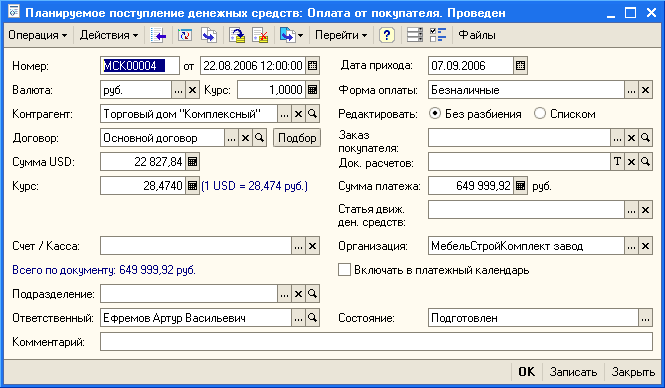Click the T type-select button in Док. расчетов
The width and height of the screenshot is (665, 388).
(618, 162)
